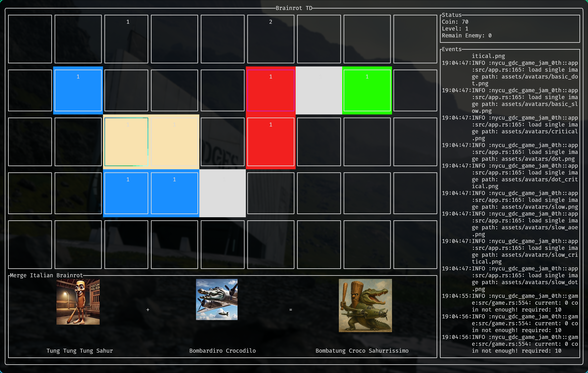This screenshot has width=588, height=373.
Task: Pick the gray tile between red and green tiles
Action: 319,90
